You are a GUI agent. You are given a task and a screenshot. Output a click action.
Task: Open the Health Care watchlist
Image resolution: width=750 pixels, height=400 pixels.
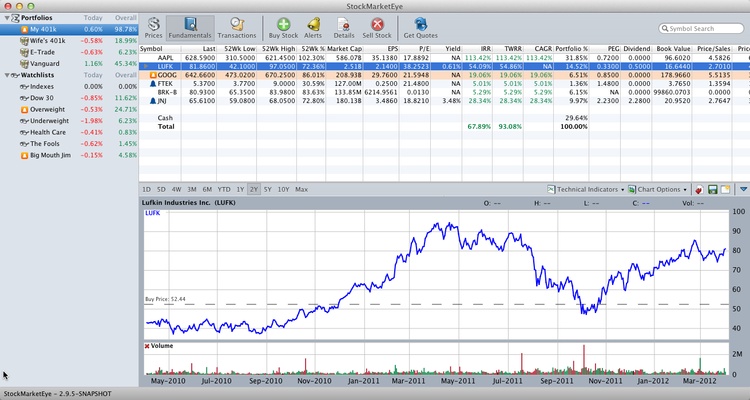(x=69, y=133)
